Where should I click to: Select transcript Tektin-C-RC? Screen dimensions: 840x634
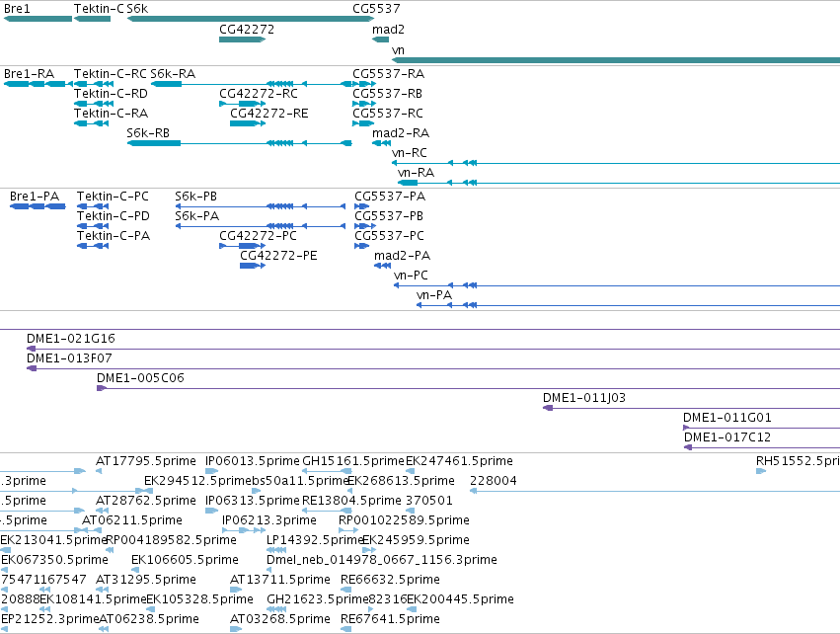(110, 73)
